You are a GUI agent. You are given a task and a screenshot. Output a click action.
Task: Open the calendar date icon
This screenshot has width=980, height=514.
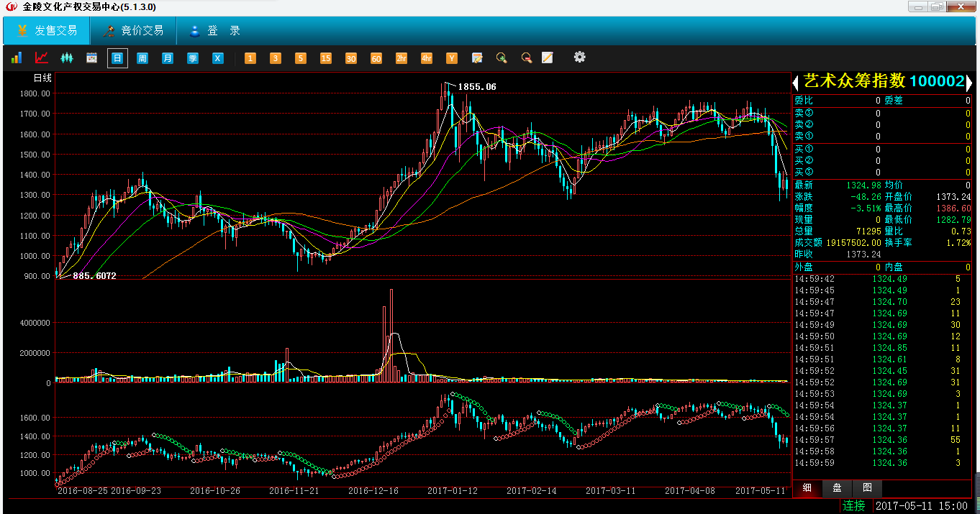pos(92,58)
